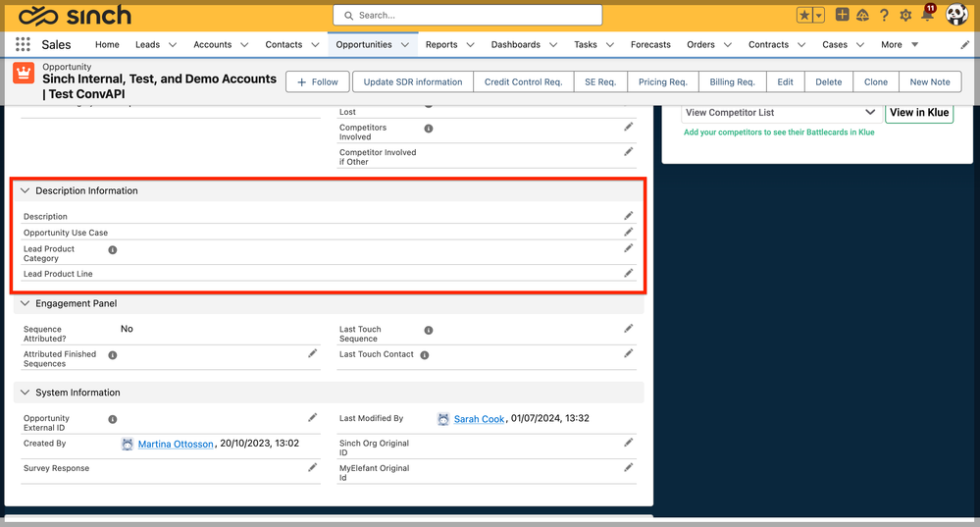Open Sarah Cook user link

point(479,419)
